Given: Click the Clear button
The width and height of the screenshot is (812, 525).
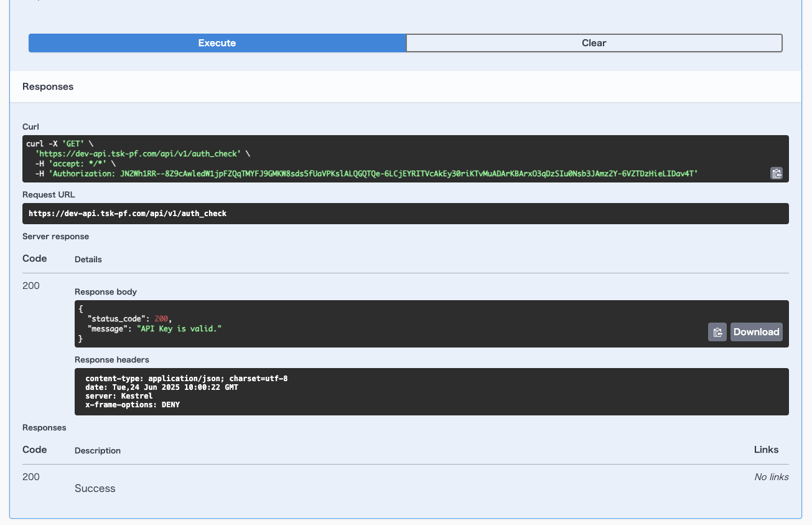Looking at the screenshot, I should point(594,43).
